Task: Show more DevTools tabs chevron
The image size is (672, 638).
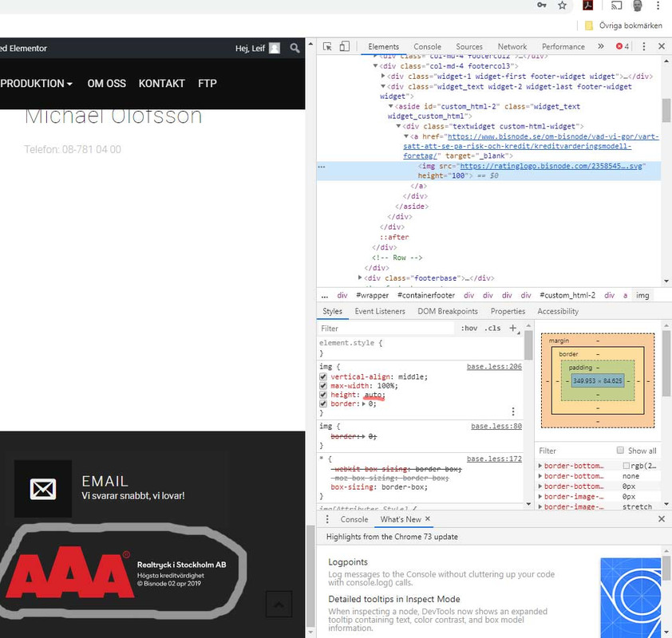Action: coord(601,46)
